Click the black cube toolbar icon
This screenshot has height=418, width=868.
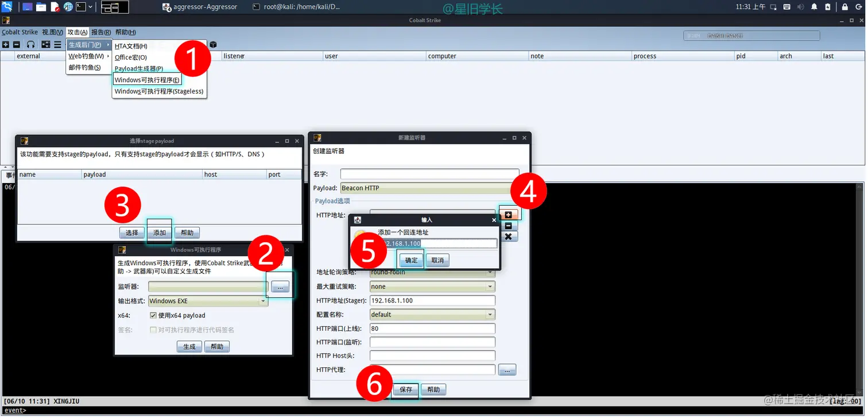click(x=213, y=44)
